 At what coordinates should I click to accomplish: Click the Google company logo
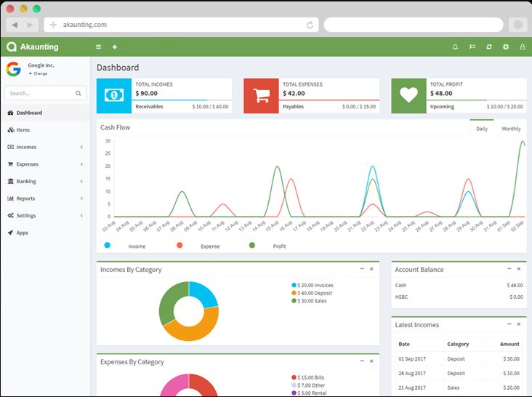click(x=14, y=69)
